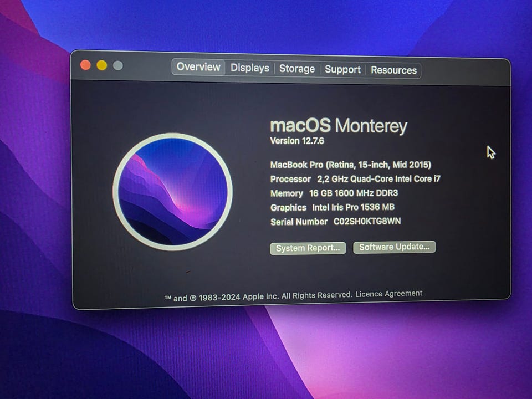The width and height of the screenshot is (532, 399).
Task: Select MacBook Pro (Retina, 15-inch, Mid 2015) text
Action: 350,165
